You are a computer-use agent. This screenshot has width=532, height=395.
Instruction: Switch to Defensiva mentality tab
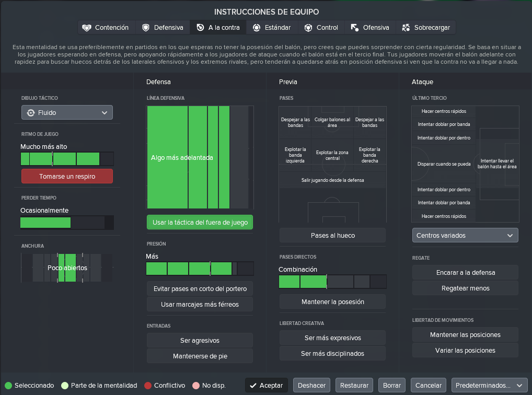tap(163, 28)
